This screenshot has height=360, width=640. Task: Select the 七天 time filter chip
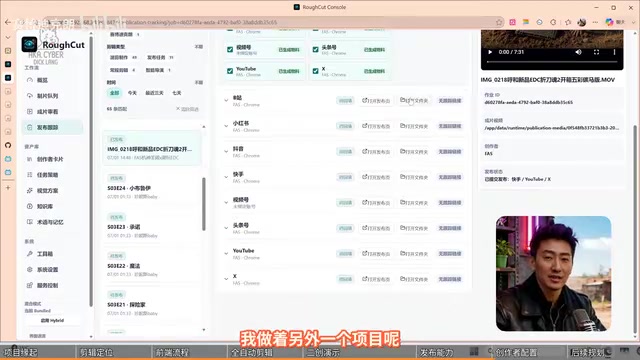click(x=177, y=93)
